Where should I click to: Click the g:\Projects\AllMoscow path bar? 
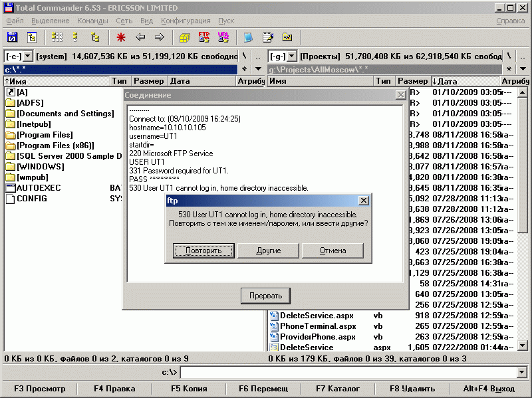point(385,70)
